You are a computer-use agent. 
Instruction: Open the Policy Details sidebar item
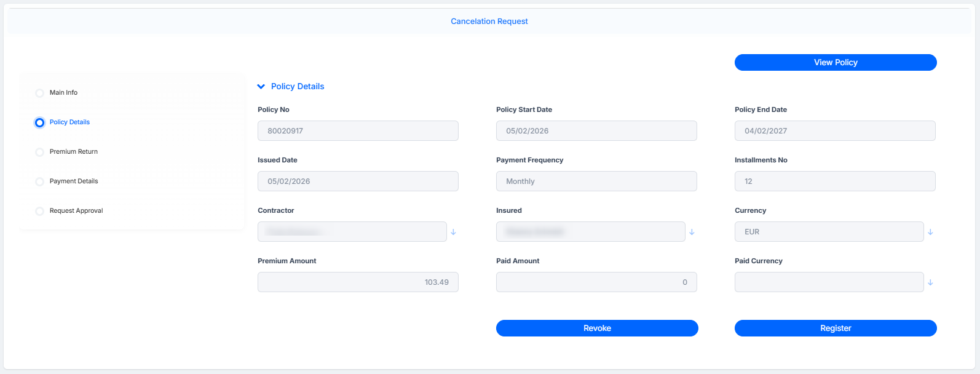click(69, 122)
